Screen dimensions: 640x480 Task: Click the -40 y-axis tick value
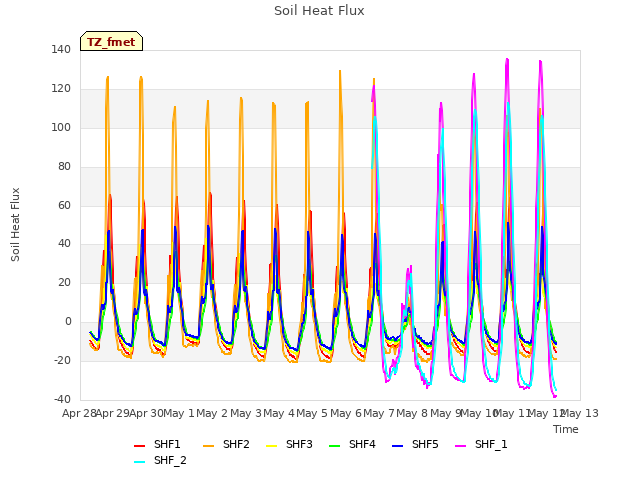pyautogui.click(x=62, y=399)
